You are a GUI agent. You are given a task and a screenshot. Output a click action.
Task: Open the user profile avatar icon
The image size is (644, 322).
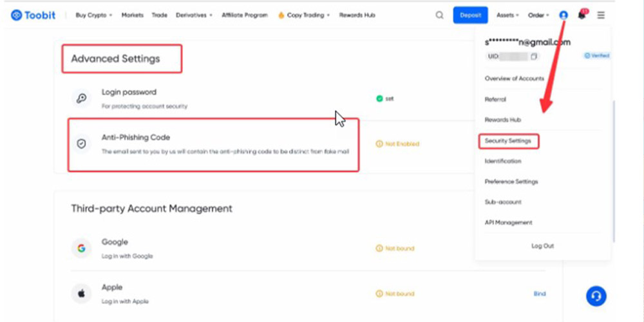tap(563, 15)
